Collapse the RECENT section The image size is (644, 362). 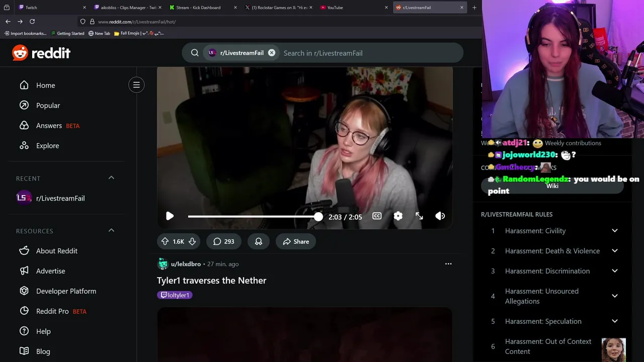pyautogui.click(x=111, y=178)
